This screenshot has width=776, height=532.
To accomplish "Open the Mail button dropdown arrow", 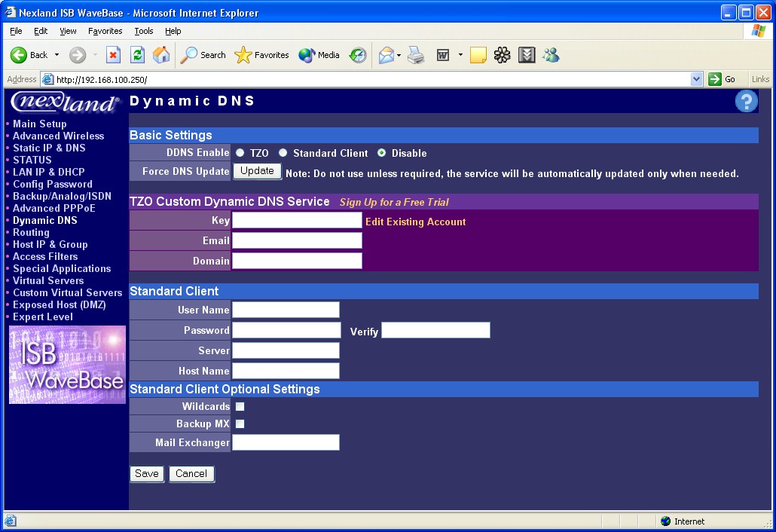I will pos(399,55).
